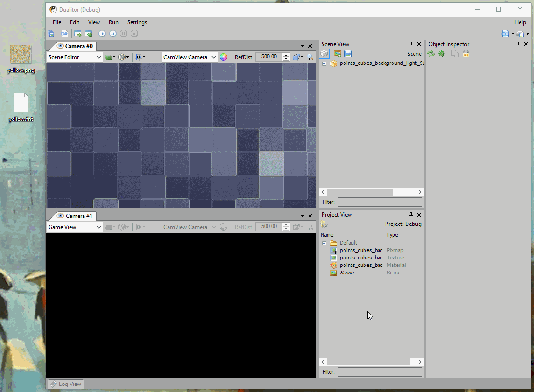Viewport: 534px width, 392px height.
Task: Click the greyed color wheel in Camera #1 toolbar
Action: [x=224, y=227]
